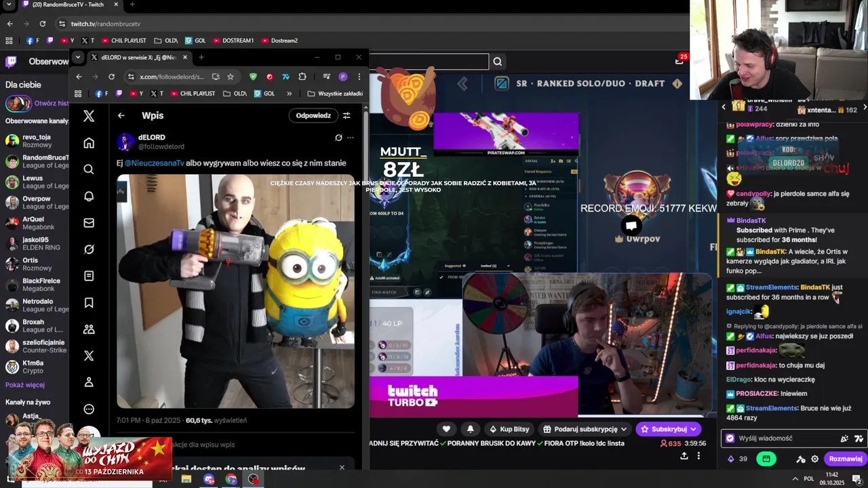Open post photo of man with Minion
Image resolution: width=868 pixels, height=488 pixels.
tap(235, 291)
